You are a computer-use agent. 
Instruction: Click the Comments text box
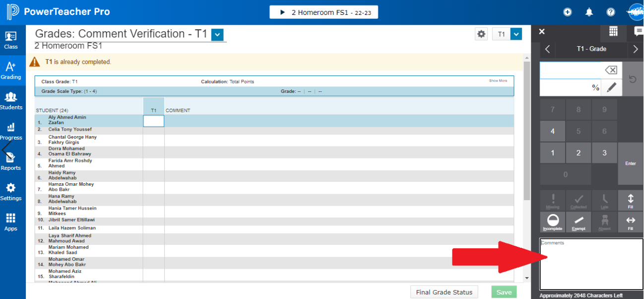coord(591,264)
